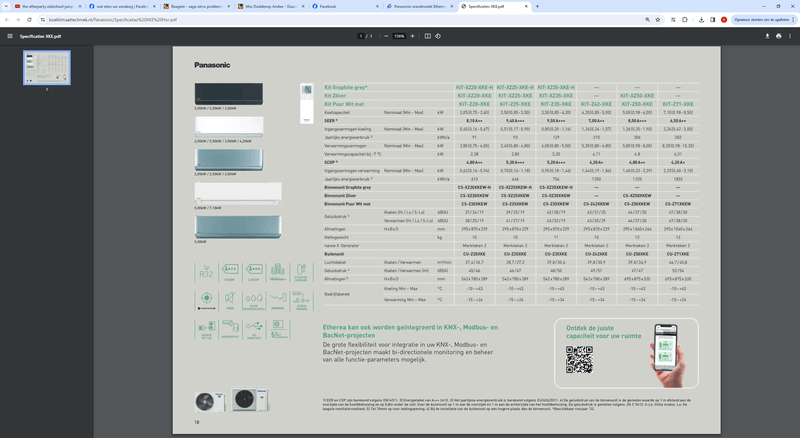Viewport: 800px width, 438px height.
Task: Click the 'SEER' row label
Action: click(x=330, y=121)
